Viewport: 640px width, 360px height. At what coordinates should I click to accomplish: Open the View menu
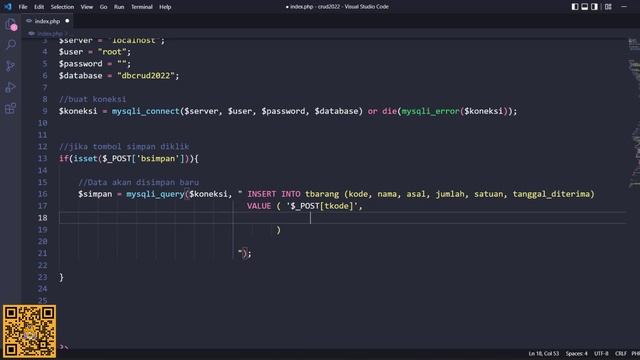point(87,7)
